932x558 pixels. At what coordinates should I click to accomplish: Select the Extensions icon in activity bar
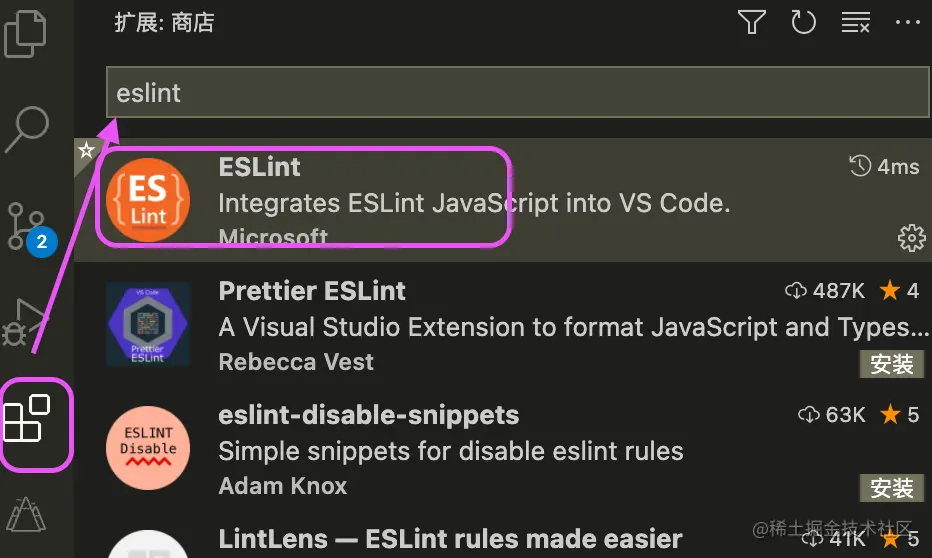[x=28, y=419]
